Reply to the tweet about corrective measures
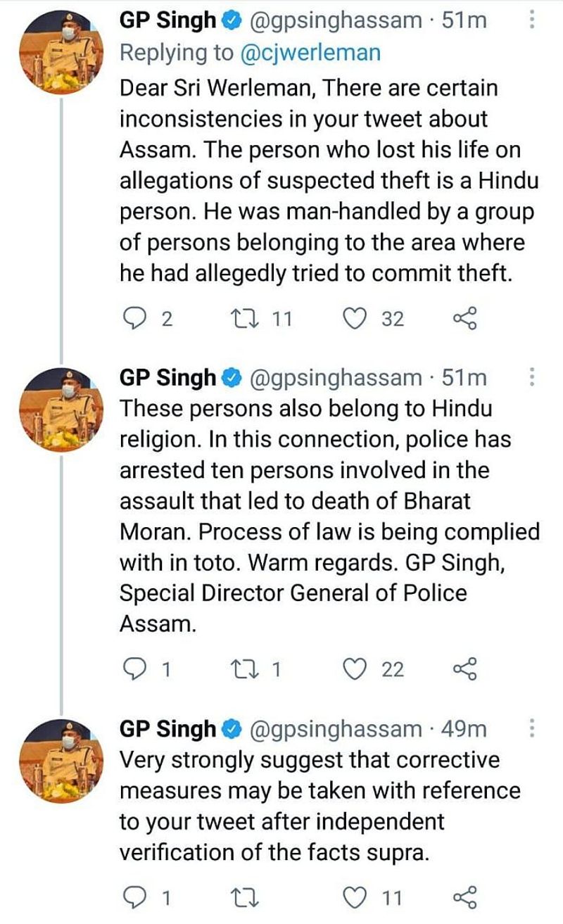This screenshot has height=924, width=563. [134, 897]
